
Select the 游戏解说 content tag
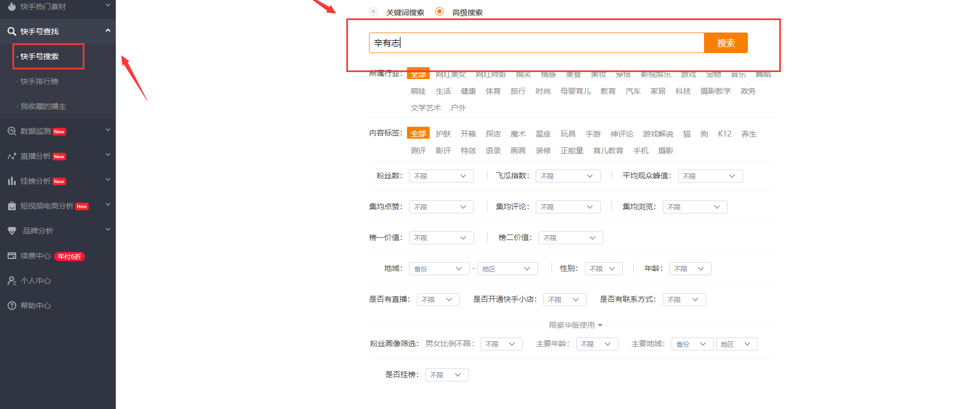(x=658, y=134)
